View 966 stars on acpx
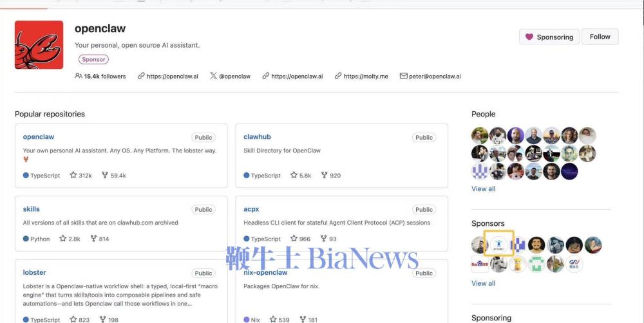This screenshot has height=323, width=644. click(x=300, y=239)
